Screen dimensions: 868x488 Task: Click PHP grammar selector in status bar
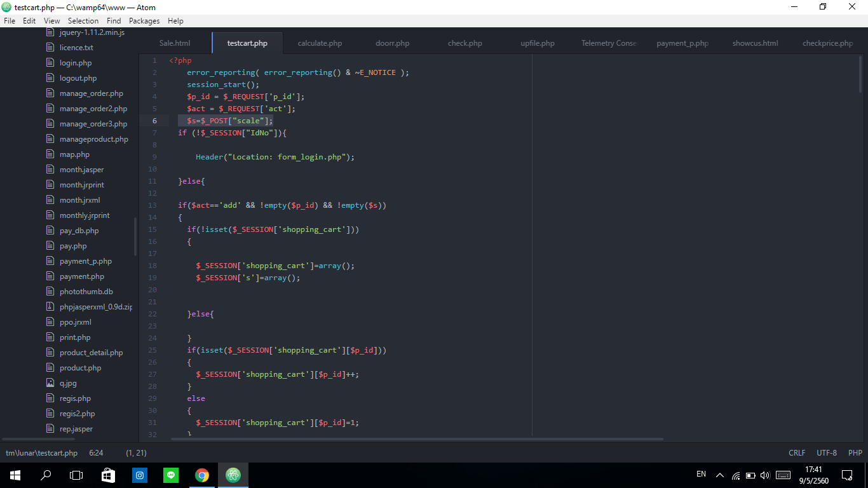(x=855, y=453)
